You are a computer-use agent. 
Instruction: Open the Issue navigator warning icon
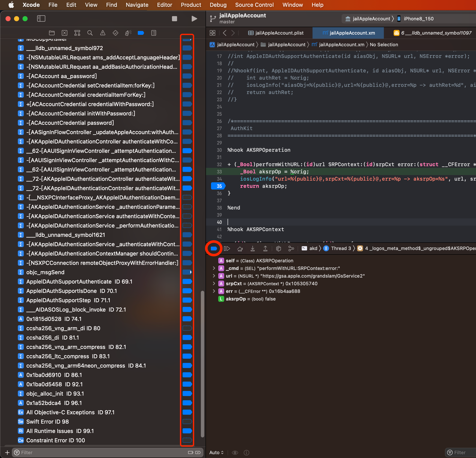(103, 33)
